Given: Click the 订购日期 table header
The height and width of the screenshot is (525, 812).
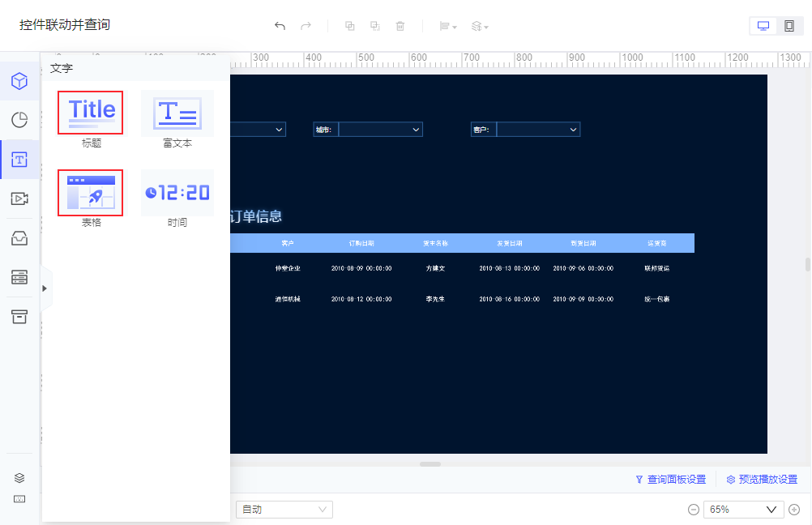Looking at the screenshot, I should click(361, 243).
